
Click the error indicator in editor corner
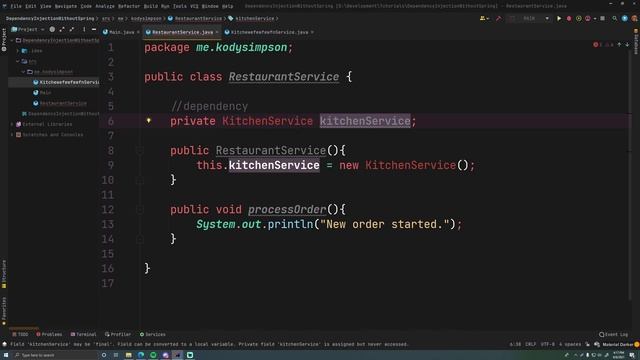pyautogui.click(x=597, y=44)
